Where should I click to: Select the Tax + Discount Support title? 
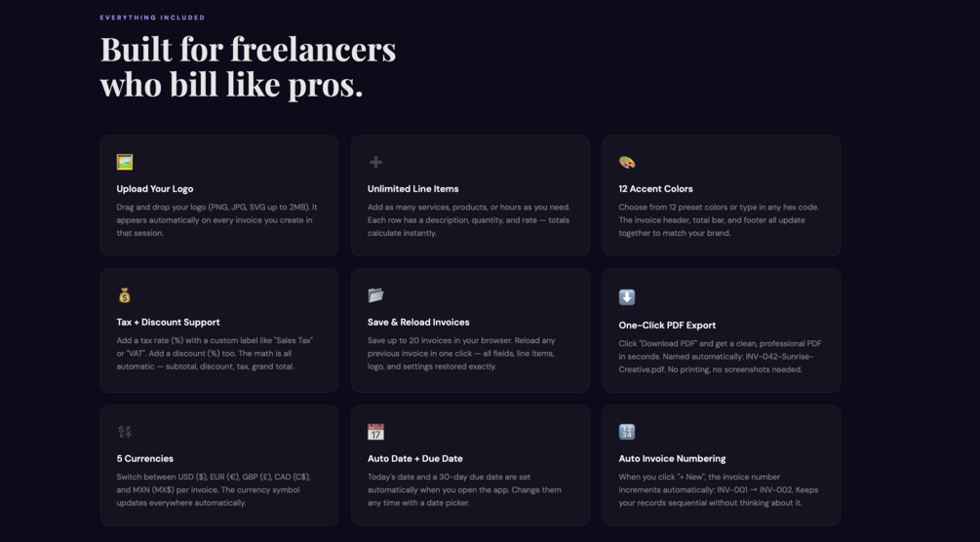(168, 323)
